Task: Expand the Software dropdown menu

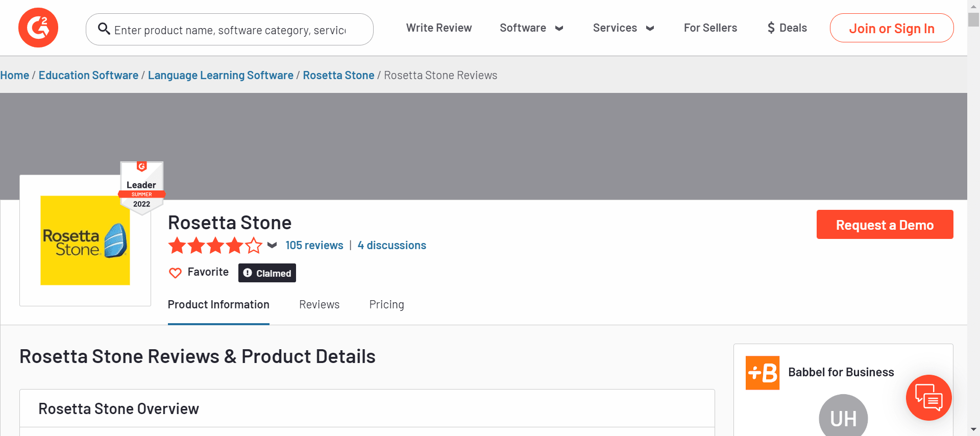Action: 531,28
